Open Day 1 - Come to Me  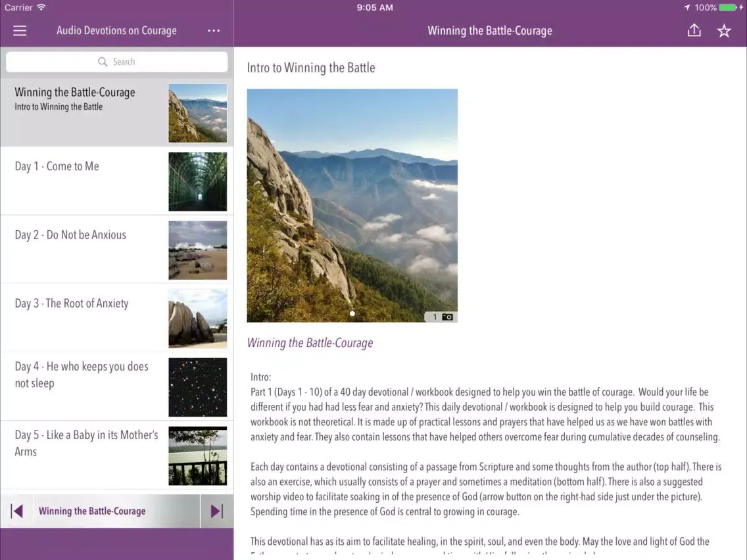[117, 181]
